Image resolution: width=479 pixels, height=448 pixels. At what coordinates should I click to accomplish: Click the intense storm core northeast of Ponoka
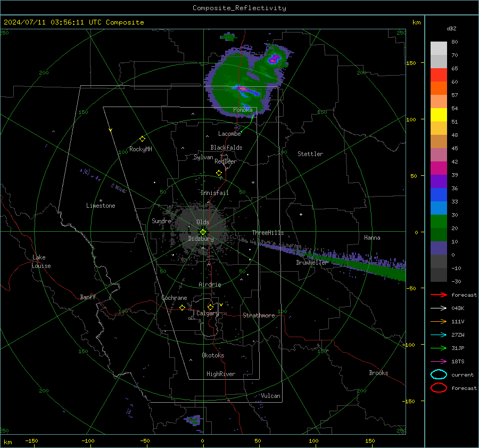(x=274, y=59)
